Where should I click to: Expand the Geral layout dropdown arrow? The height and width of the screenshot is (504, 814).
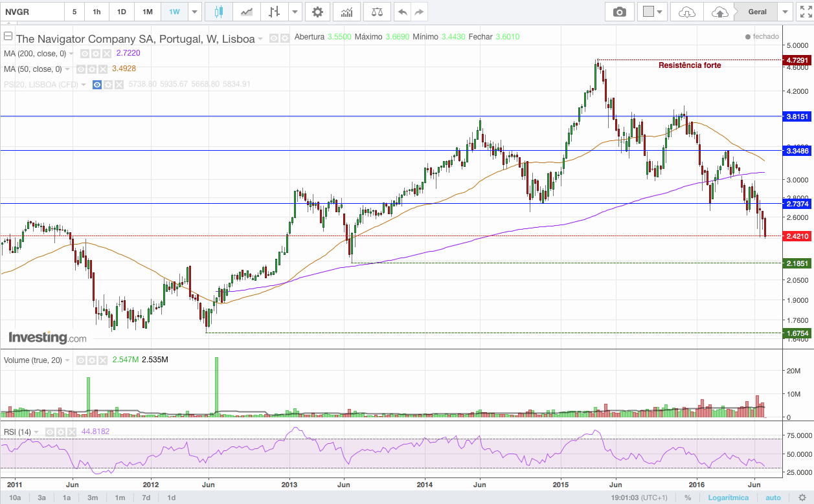[x=785, y=12]
